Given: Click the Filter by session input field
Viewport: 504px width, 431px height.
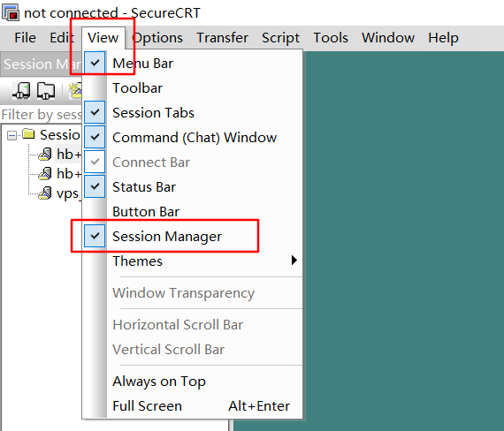Looking at the screenshot, I should (42, 115).
